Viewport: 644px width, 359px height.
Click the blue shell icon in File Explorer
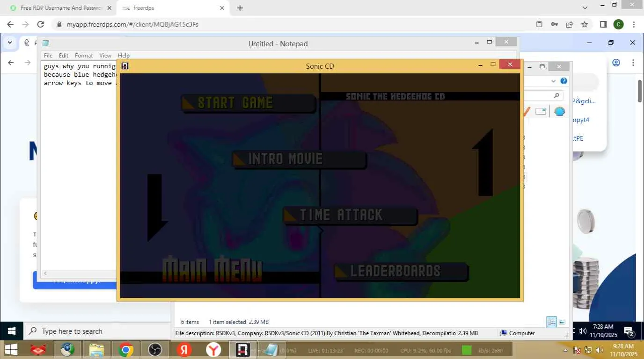[559, 111]
